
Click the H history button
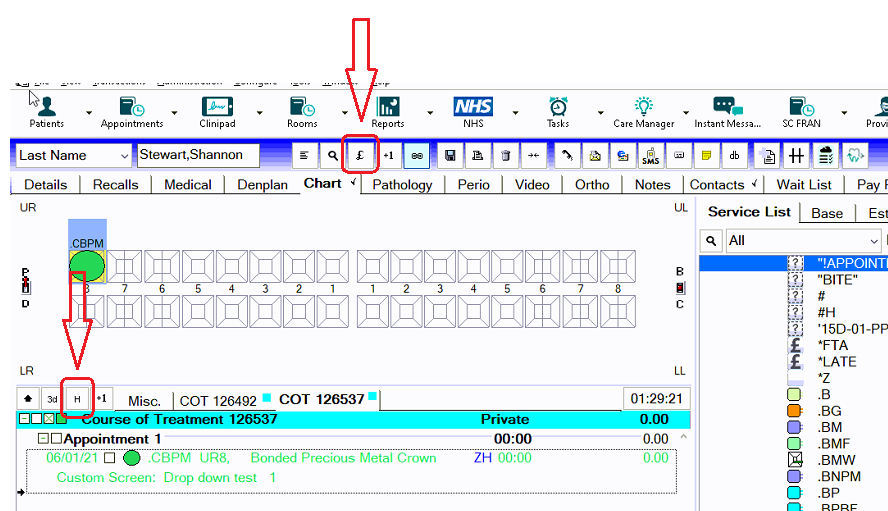[x=77, y=399]
